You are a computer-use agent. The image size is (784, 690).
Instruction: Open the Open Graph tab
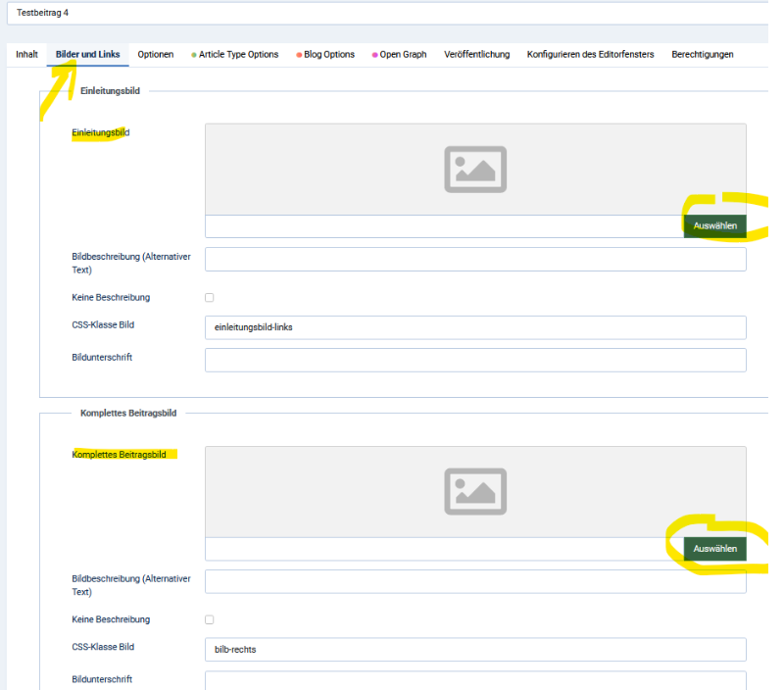(x=399, y=55)
